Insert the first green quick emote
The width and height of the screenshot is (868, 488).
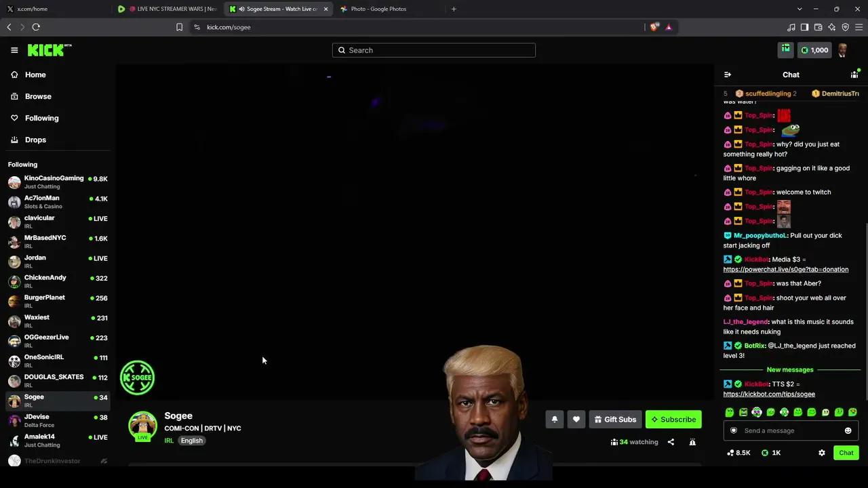click(730, 412)
